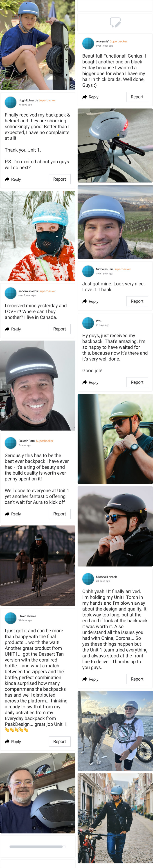153x868 pixels.
Task: Click reply arrow icon on oluyemial's comment
Action: click(x=85, y=97)
